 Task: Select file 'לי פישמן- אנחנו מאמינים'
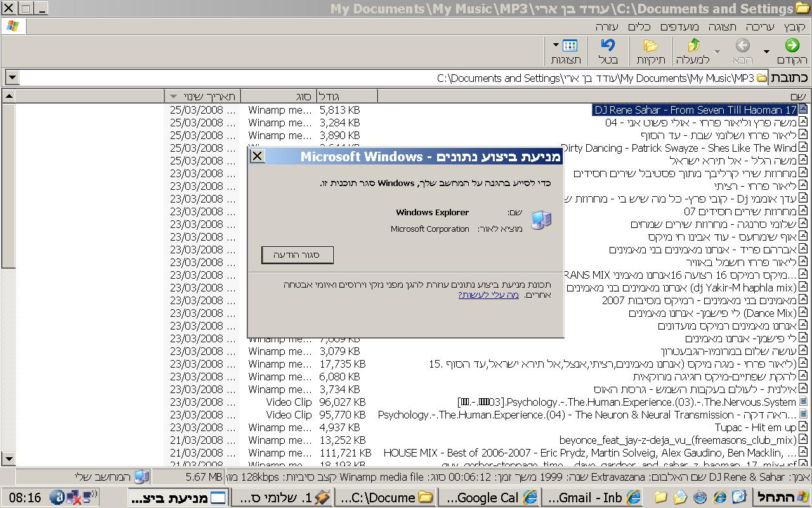click(x=741, y=338)
